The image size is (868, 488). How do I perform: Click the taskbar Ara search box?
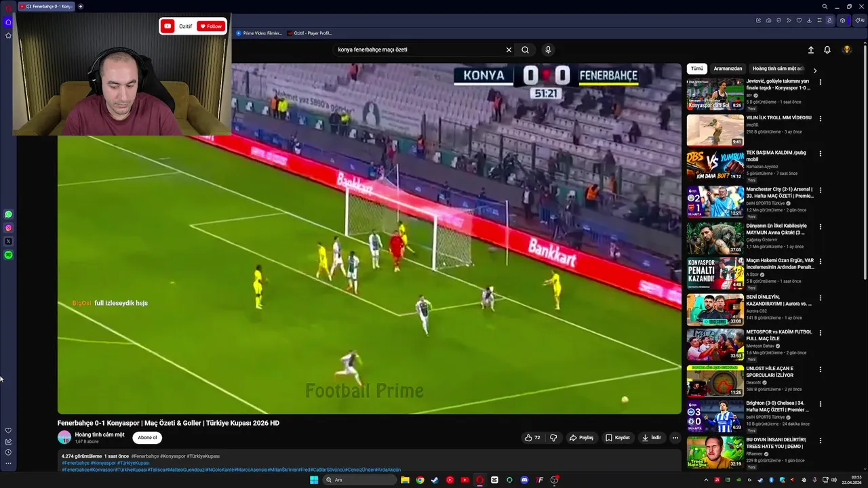click(x=358, y=480)
